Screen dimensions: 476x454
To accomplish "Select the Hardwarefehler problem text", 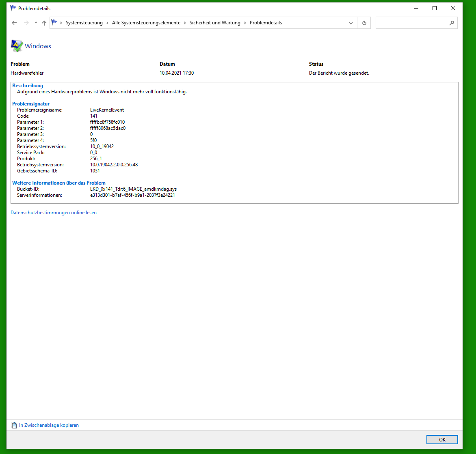I will point(27,73).
